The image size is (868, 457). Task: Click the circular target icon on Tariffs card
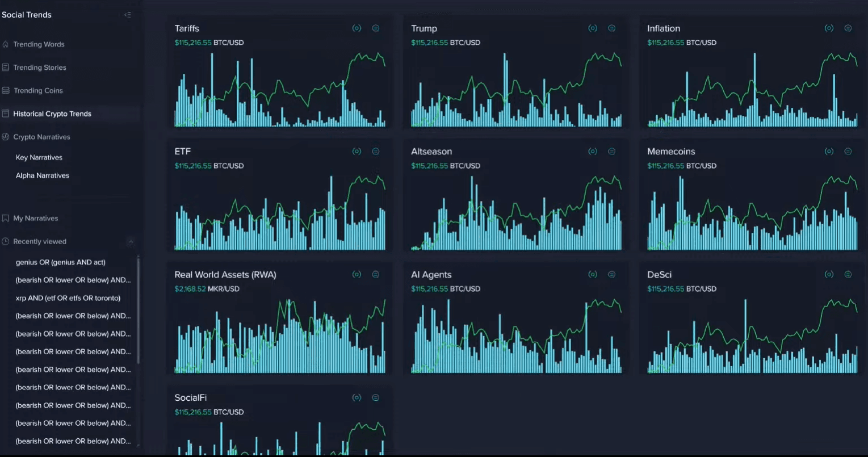point(357,28)
